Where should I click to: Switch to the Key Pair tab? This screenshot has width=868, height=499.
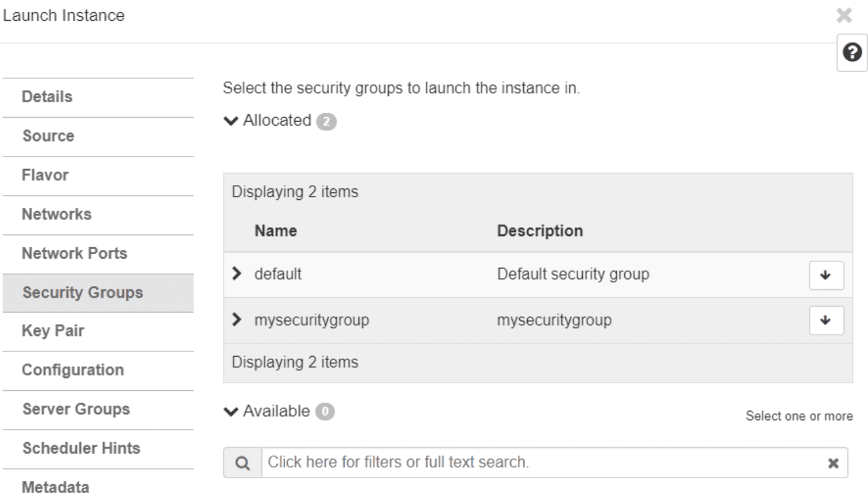(53, 331)
